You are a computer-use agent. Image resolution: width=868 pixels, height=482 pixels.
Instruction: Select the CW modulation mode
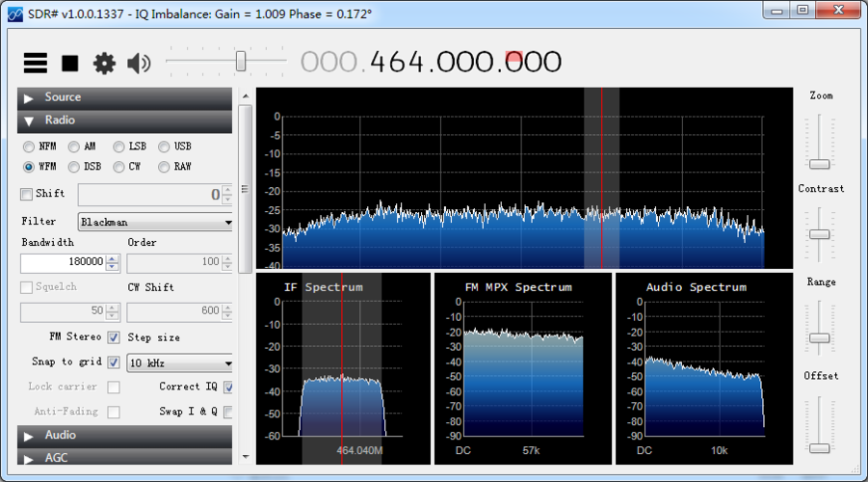pyautogui.click(x=118, y=167)
